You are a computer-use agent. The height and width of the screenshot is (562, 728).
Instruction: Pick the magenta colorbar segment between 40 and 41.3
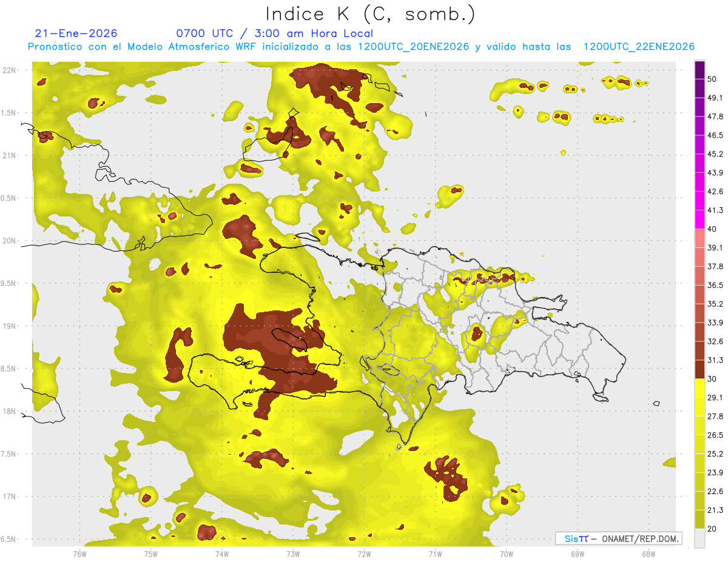coord(700,219)
